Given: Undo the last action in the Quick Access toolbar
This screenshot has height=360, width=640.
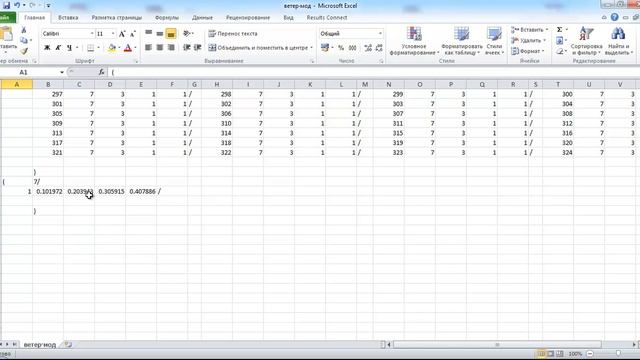Looking at the screenshot, I should click(17, 5).
